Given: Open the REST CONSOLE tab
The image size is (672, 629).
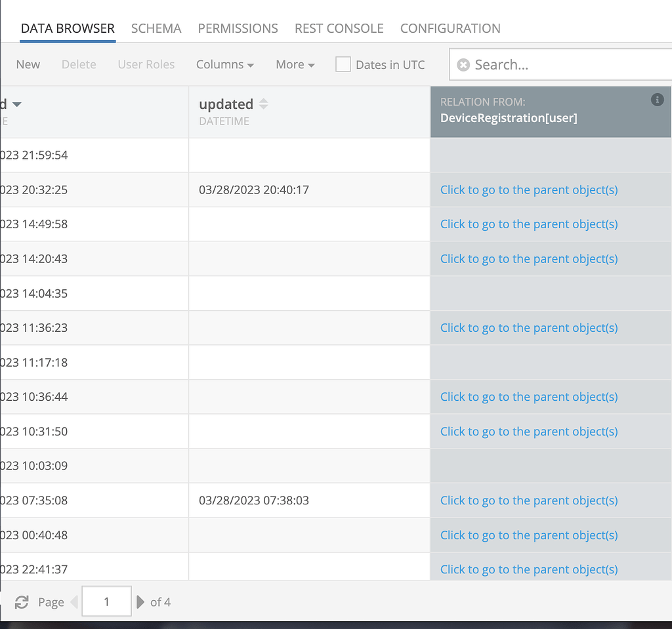Looking at the screenshot, I should (339, 28).
